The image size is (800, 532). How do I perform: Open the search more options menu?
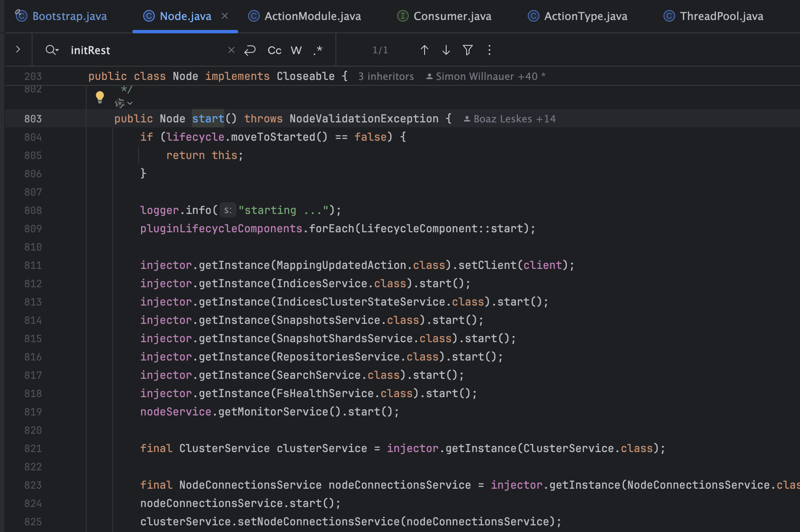(489, 50)
